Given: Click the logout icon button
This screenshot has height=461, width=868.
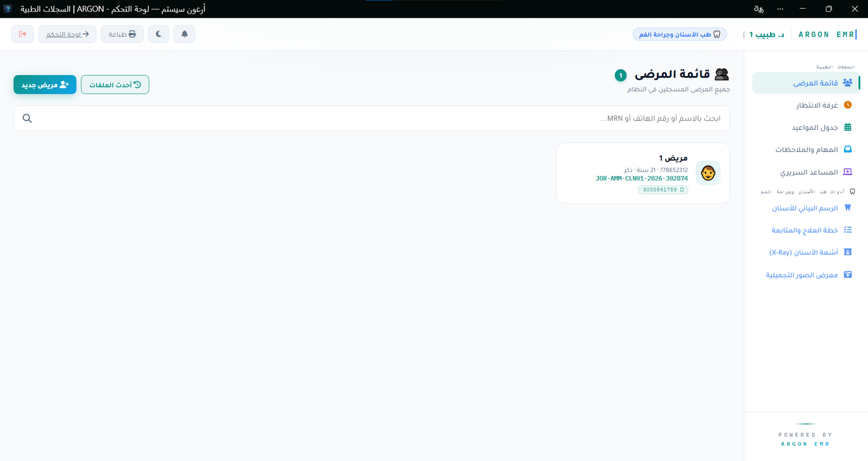Looking at the screenshot, I should point(23,34).
